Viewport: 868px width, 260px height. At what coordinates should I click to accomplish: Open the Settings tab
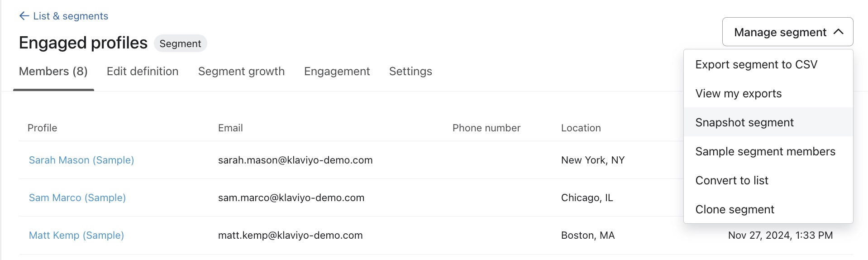tap(410, 72)
